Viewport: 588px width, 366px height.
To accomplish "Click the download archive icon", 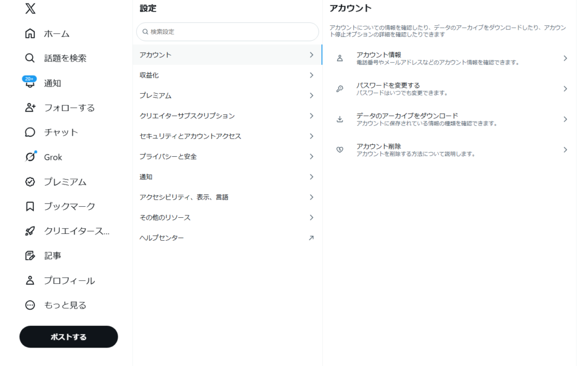I will 339,120.
